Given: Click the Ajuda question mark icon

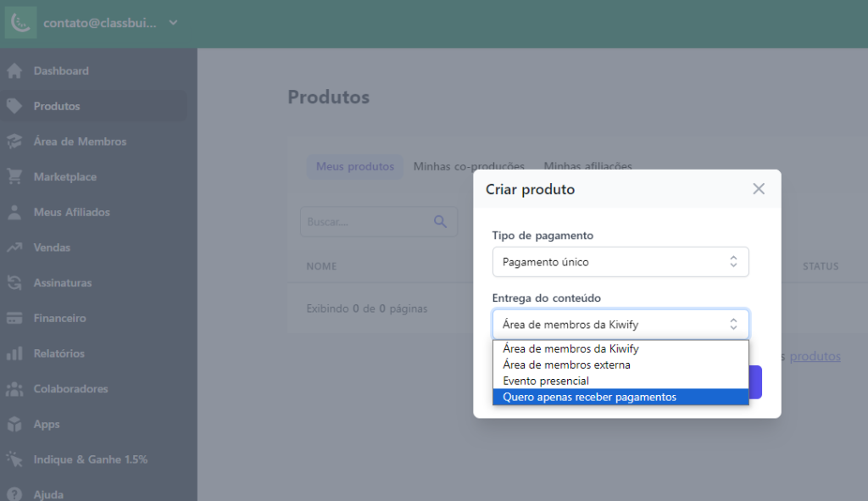Looking at the screenshot, I should click(x=14, y=494).
